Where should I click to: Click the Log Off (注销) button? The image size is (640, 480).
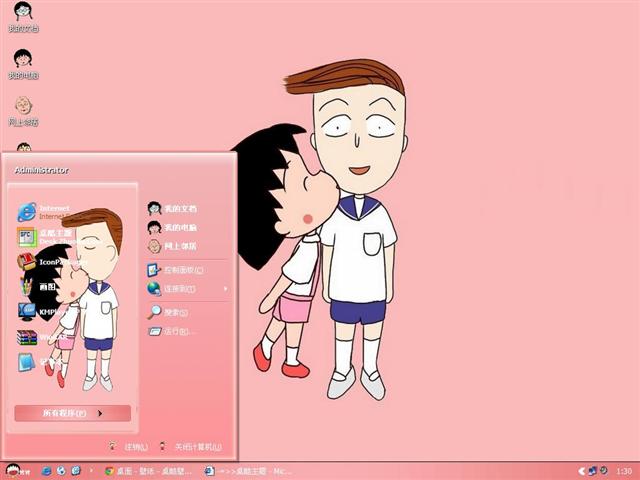(x=129, y=447)
